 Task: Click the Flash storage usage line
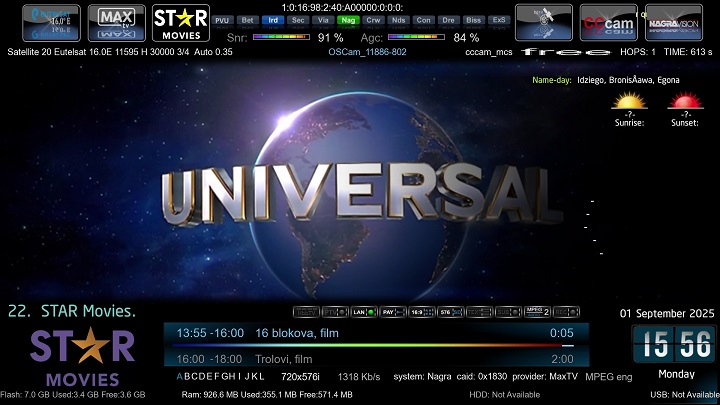tap(73, 395)
